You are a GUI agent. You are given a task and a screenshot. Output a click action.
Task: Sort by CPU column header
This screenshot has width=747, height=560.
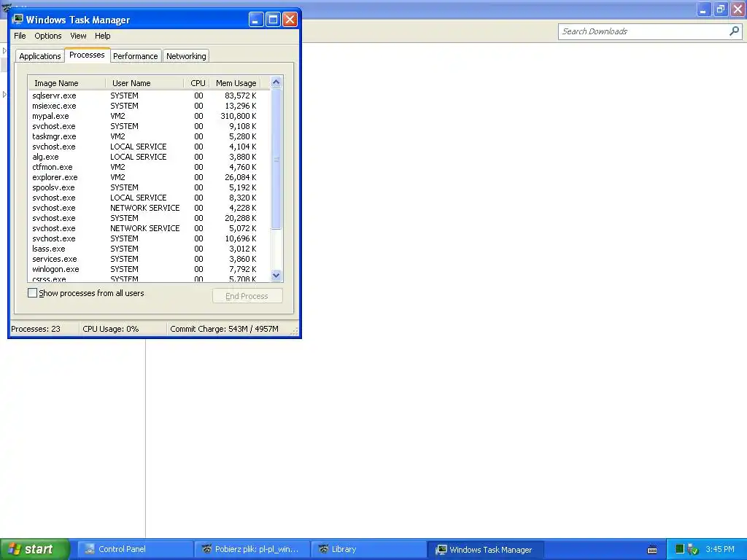197,83
